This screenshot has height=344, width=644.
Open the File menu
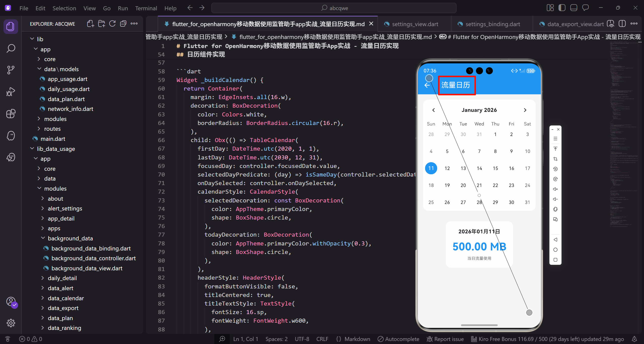coord(24,8)
